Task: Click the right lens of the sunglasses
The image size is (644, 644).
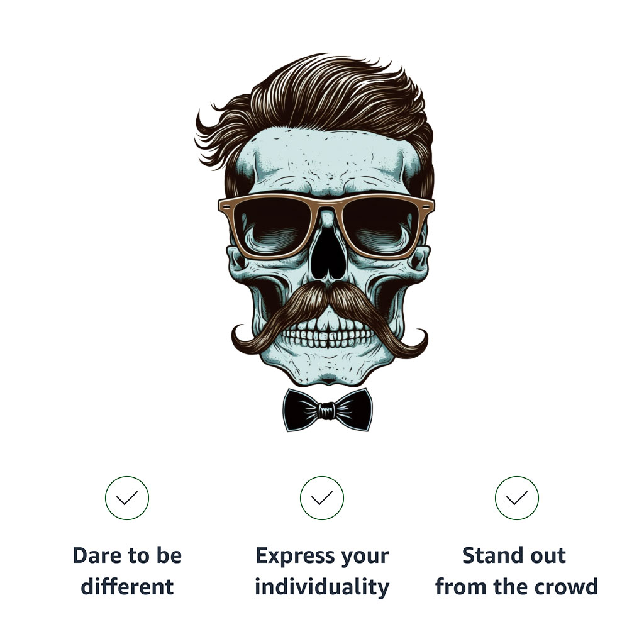Action: (x=380, y=225)
